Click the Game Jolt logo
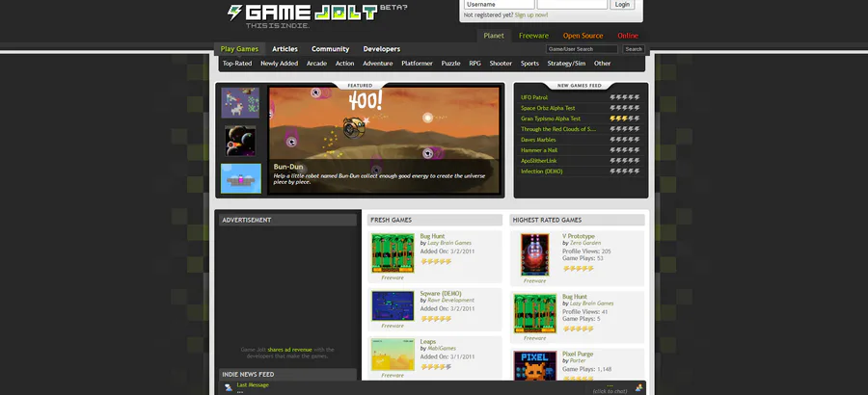This screenshot has height=395, width=868. (303, 13)
